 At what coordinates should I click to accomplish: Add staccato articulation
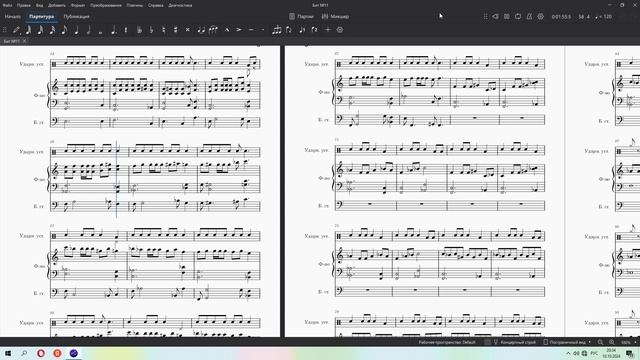(x=262, y=30)
